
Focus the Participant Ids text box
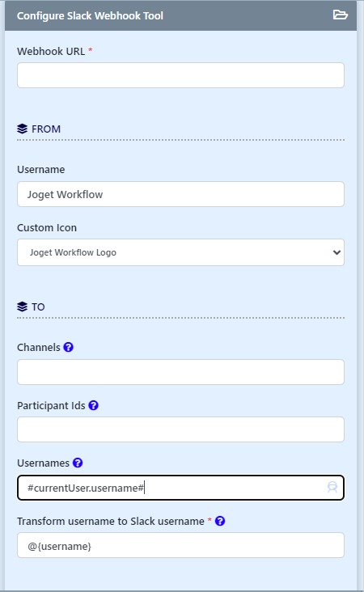[180, 429]
